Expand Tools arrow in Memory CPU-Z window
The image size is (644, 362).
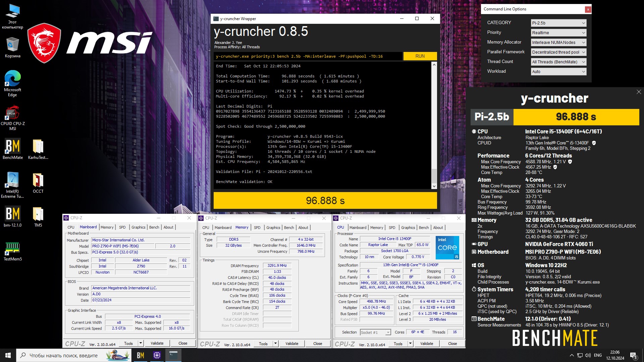276,344
